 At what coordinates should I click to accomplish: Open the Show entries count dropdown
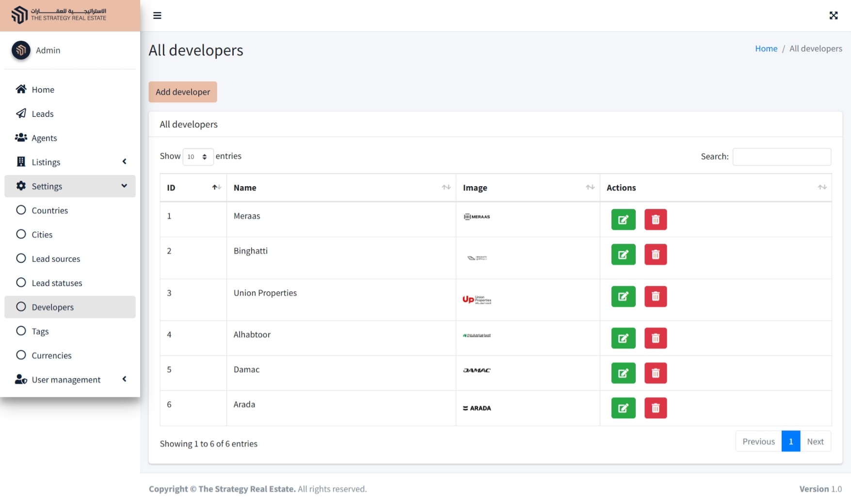click(198, 157)
